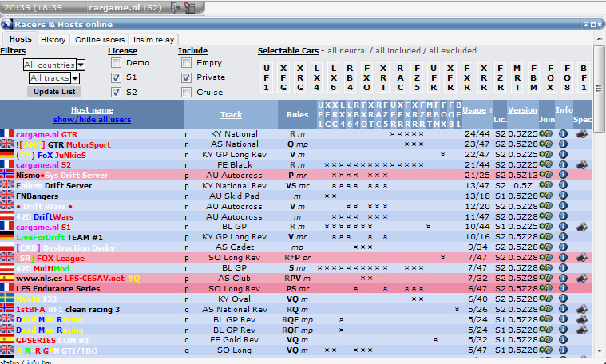Screen dimensions: 606x364
Task: Join GPSERIES.COM #1 server icon
Action: click(x=546, y=340)
